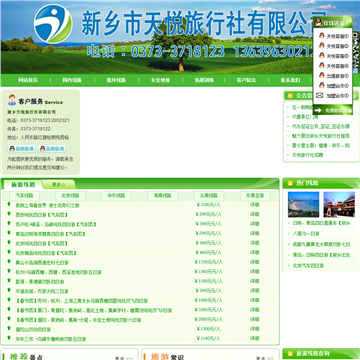Open the 境外线路 navigation item

116,80
